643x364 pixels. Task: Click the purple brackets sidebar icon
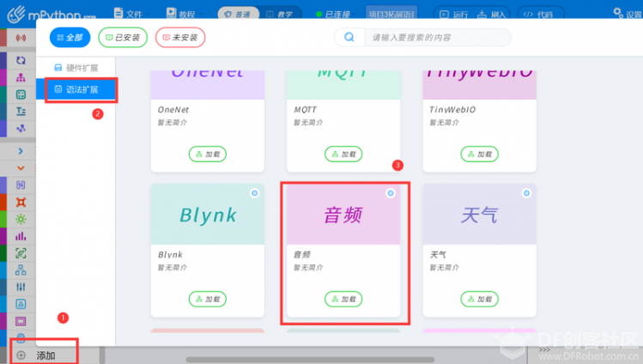coord(21,185)
